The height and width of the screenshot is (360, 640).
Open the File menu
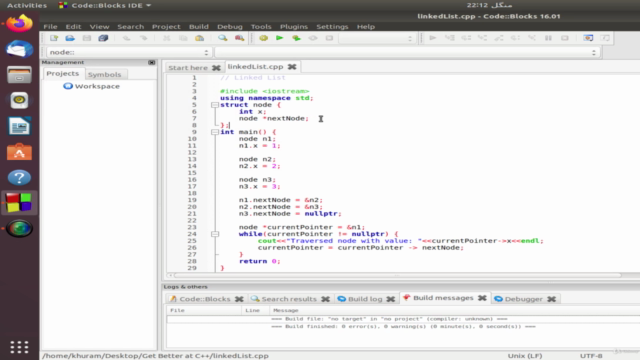pyautogui.click(x=51, y=27)
